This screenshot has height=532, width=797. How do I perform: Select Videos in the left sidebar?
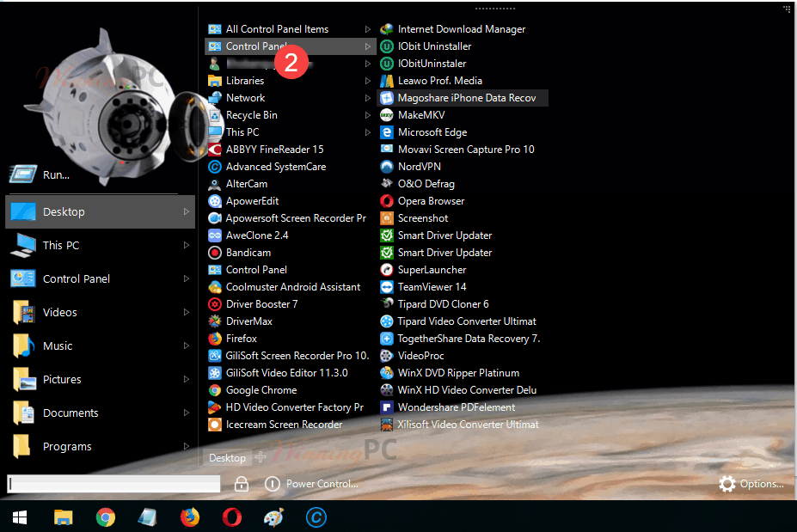coord(100,312)
